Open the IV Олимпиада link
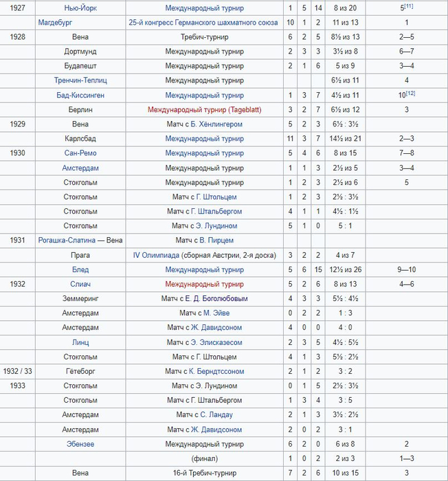Screen dimensions: 448x481 (156, 255)
